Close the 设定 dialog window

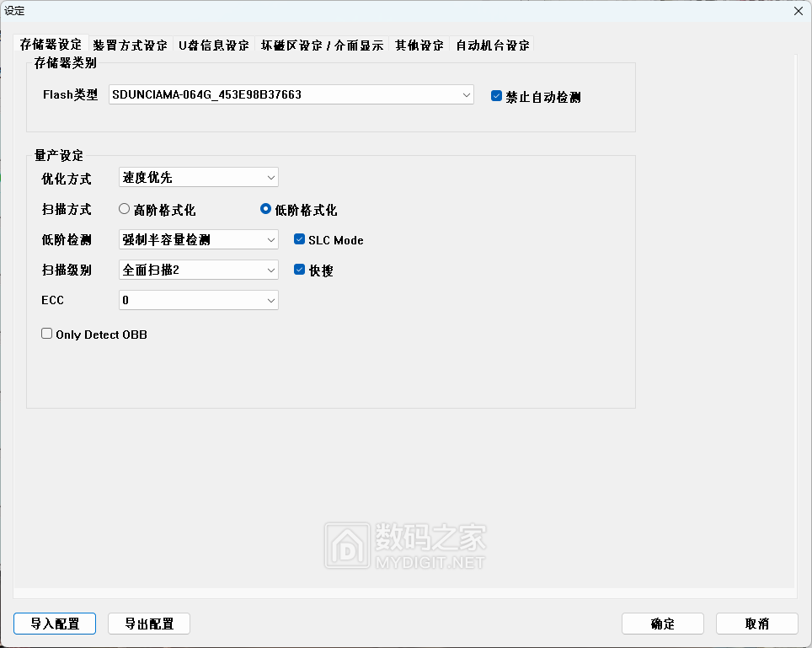798,11
